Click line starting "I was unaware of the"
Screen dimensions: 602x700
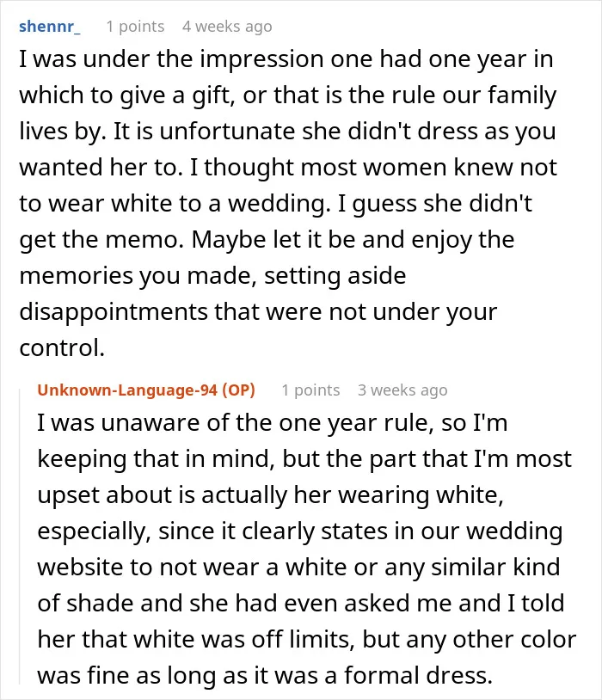[273, 423]
